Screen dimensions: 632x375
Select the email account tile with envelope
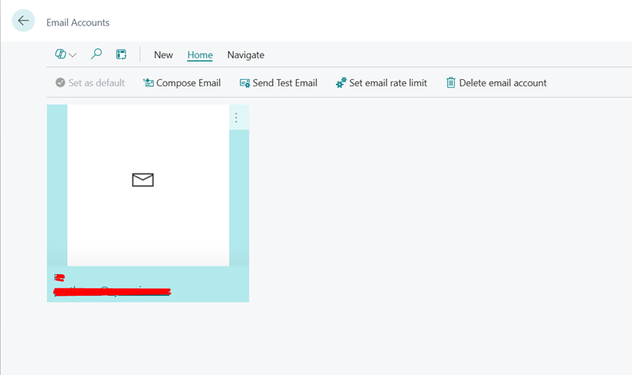(x=148, y=203)
